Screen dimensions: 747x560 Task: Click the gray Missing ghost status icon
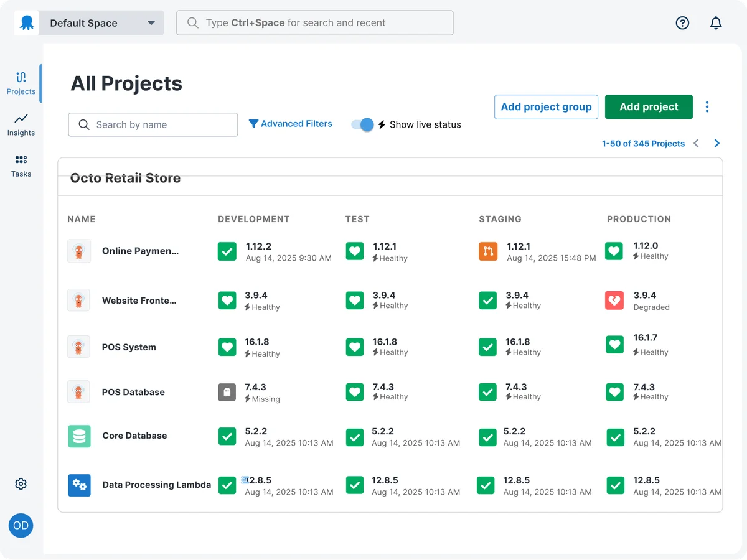(x=227, y=392)
